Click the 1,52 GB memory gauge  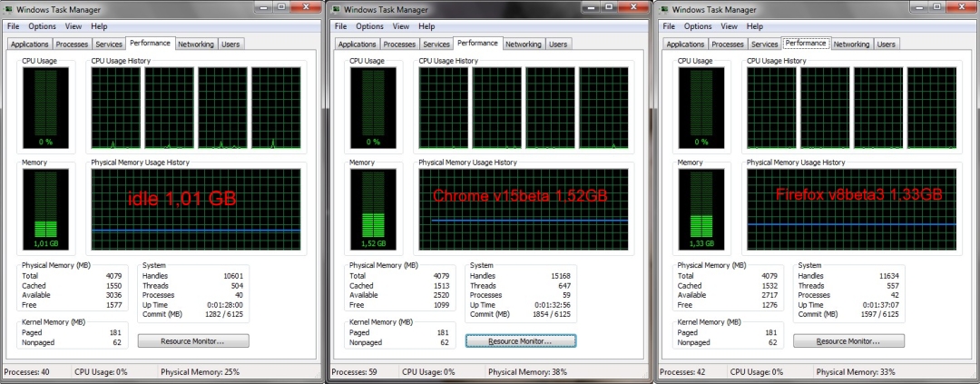[x=373, y=210]
